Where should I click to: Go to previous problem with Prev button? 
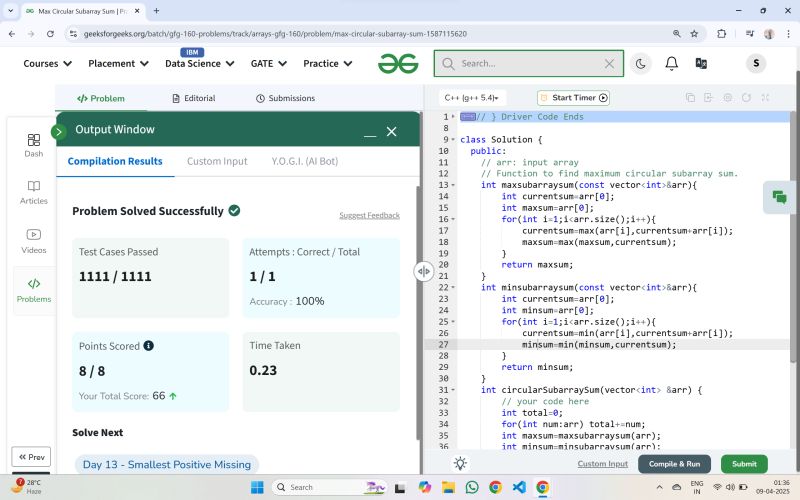pos(31,457)
